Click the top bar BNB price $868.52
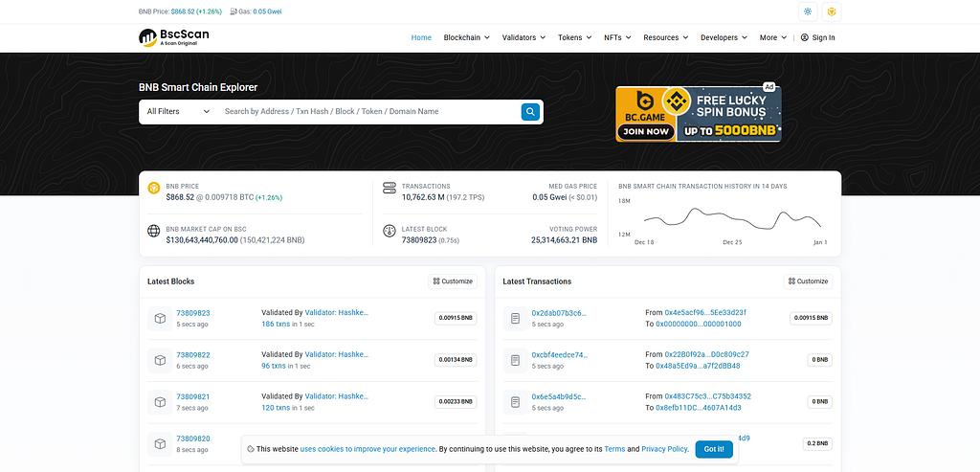This screenshot has width=980, height=472. tap(182, 11)
